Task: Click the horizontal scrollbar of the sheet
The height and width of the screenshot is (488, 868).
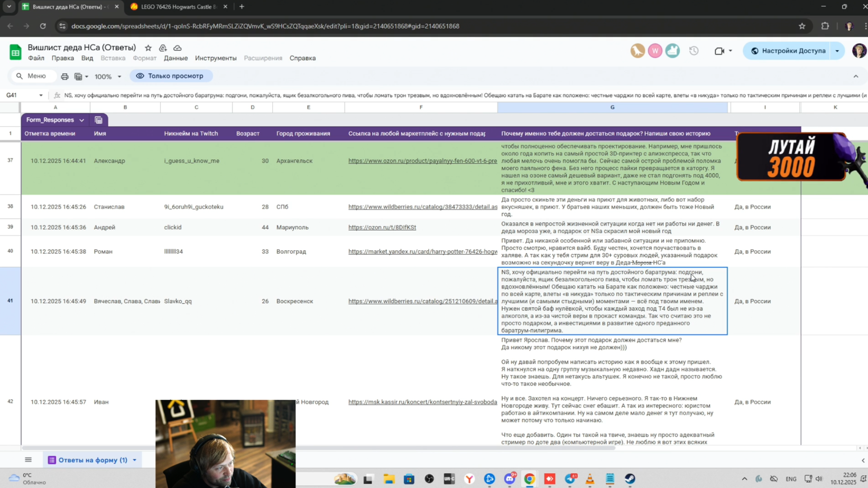Action: click(319, 448)
